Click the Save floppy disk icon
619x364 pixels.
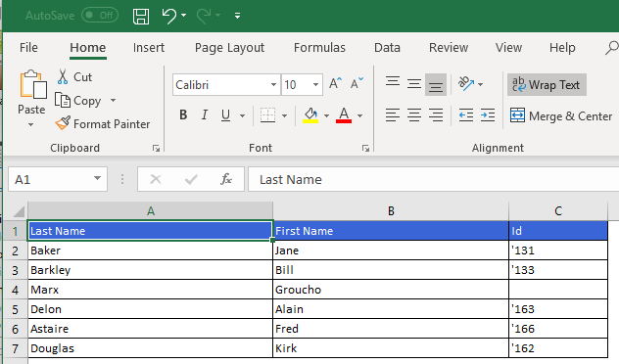pyautogui.click(x=141, y=17)
